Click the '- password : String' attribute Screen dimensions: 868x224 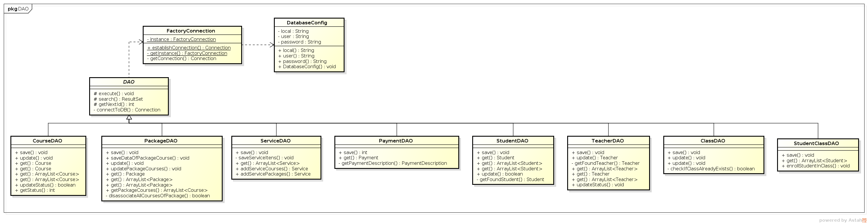(299, 42)
